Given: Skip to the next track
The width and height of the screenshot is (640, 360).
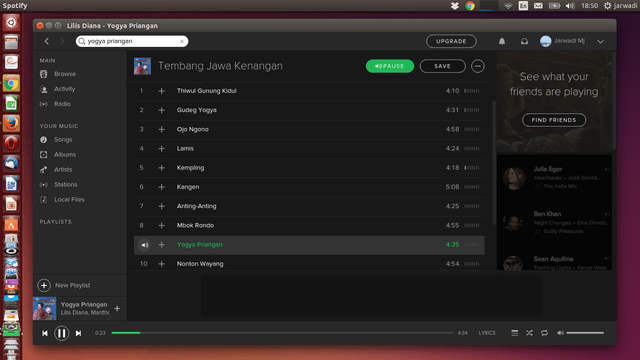Looking at the screenshot, I should click(78, 333).
